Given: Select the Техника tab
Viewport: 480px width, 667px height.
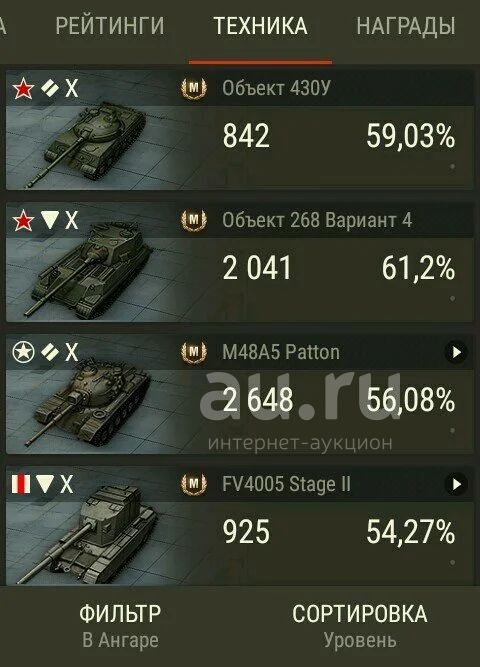Looking at the screenshot, I should pyautogui.click(x=260, y=26).
